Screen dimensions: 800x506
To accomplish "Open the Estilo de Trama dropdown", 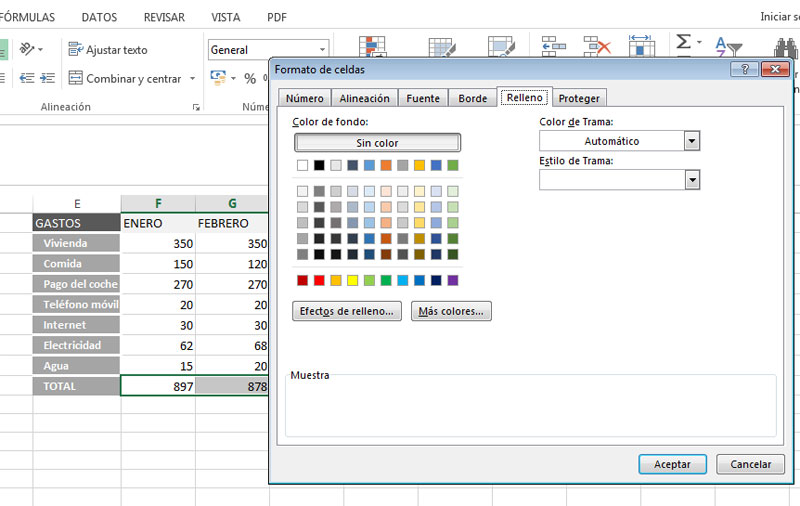I will click(692, 180).
